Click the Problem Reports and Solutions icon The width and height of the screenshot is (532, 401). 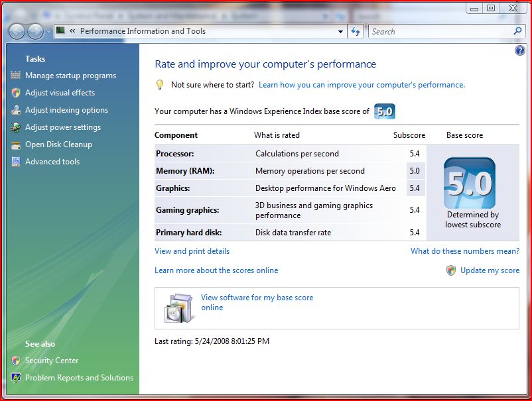coord(16,378)
